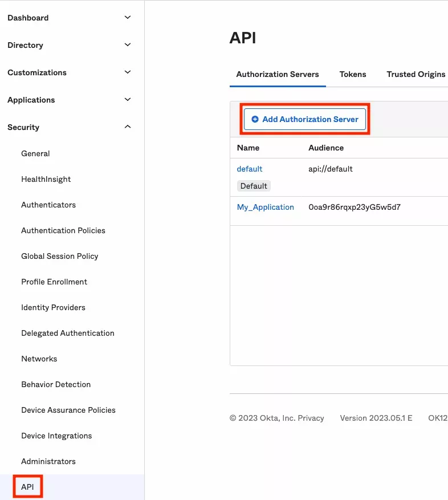Expand the Dashboard menu chevron
This screenshot has width=448, height=500.
pos(128,17)
